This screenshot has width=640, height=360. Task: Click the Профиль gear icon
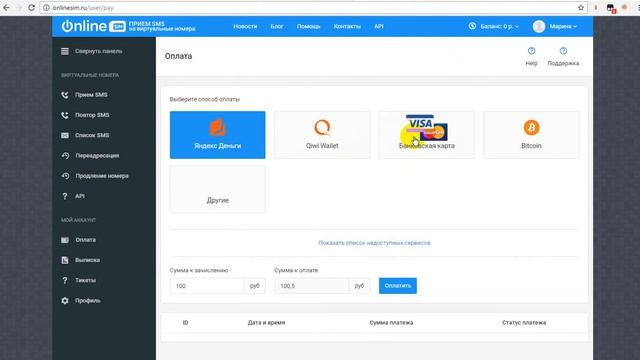pyautogui.click(x=64, y=300)
